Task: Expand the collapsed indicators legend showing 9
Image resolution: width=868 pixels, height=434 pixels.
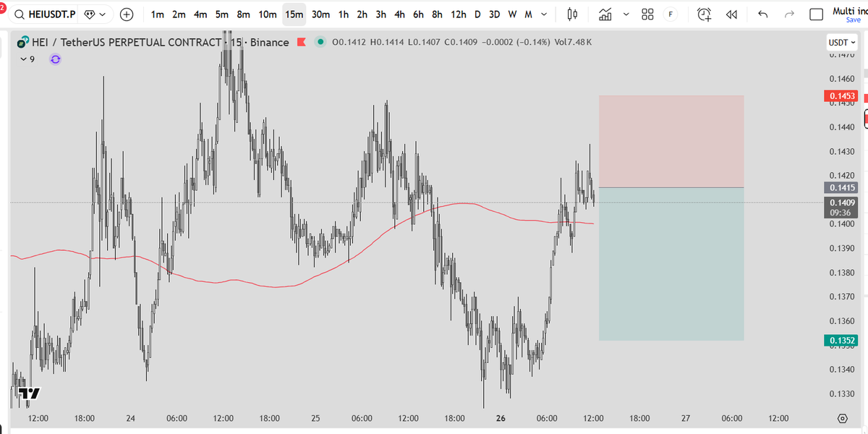Action: (x=27, y=59)
